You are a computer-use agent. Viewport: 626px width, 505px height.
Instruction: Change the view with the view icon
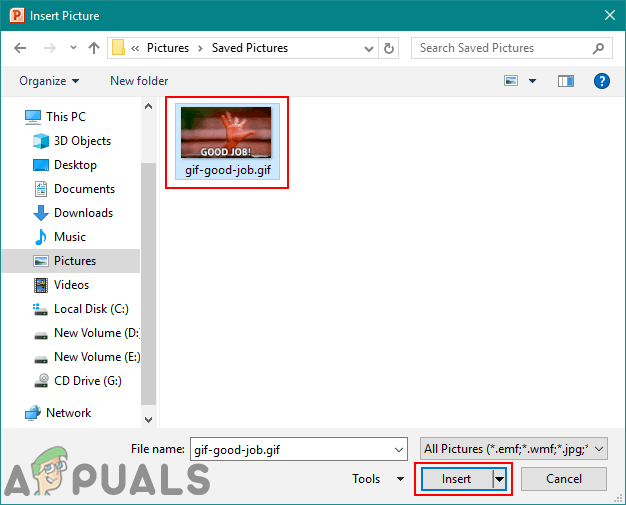coord(511,81)
